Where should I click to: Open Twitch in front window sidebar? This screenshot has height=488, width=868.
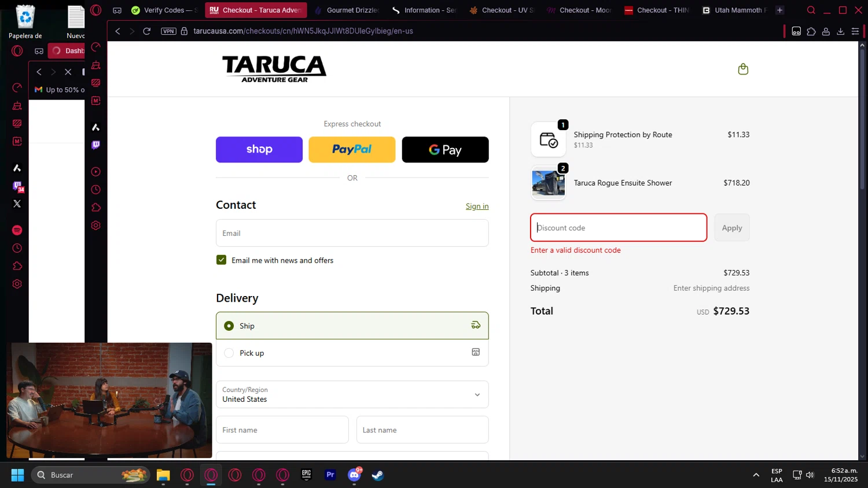(96, 145)
